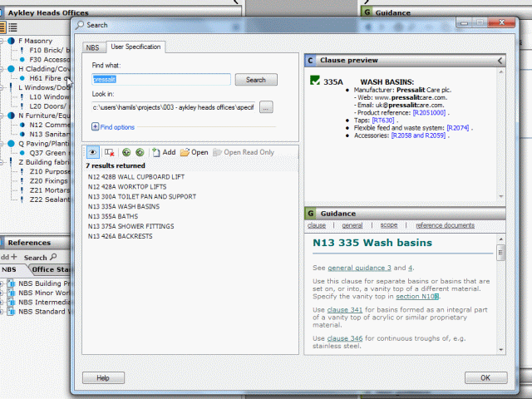Select N Furniture/Equipment tree item

pos(44,116)
